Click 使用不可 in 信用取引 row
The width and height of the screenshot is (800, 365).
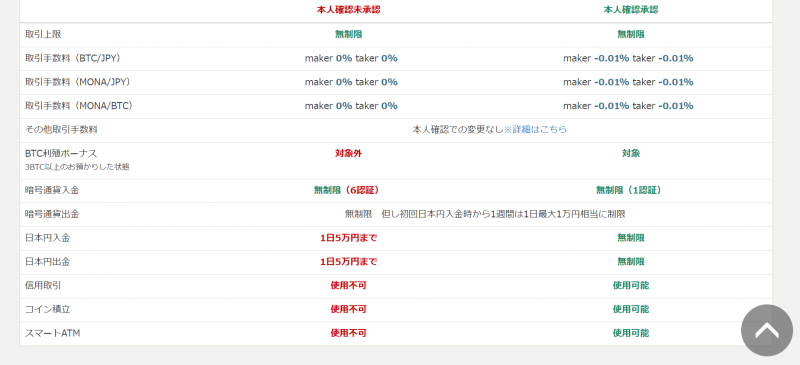(x=348, y=285)
